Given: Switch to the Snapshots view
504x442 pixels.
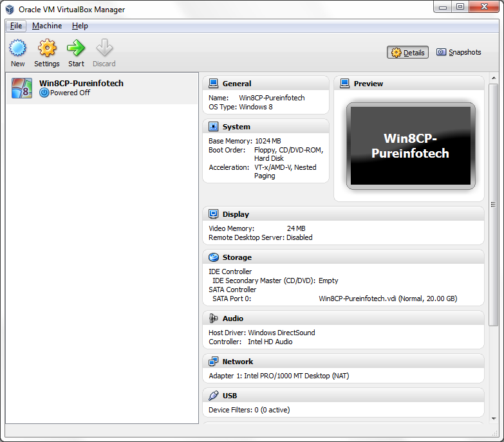Looking at the screenshot, I should point(459,52).
